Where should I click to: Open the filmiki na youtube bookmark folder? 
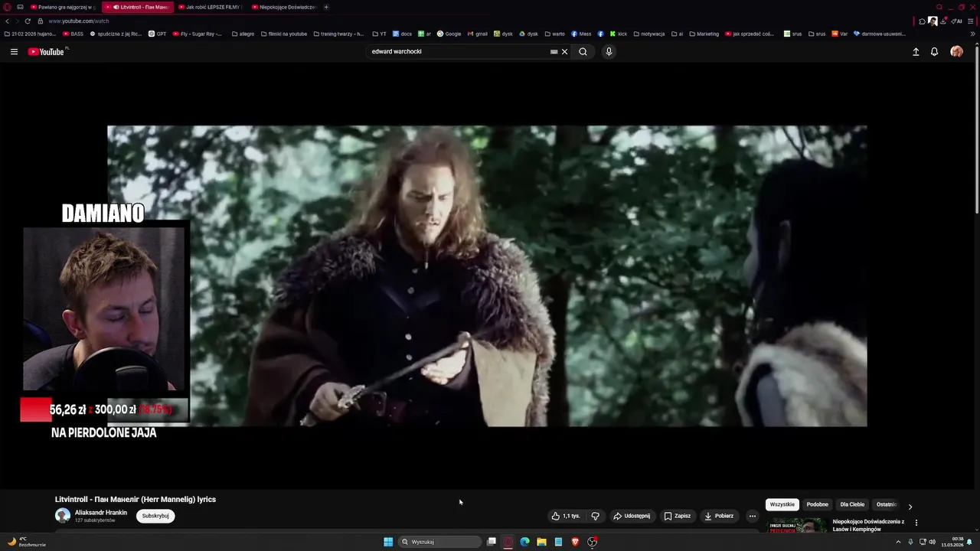pyautogui.click(x=284, y=34)
